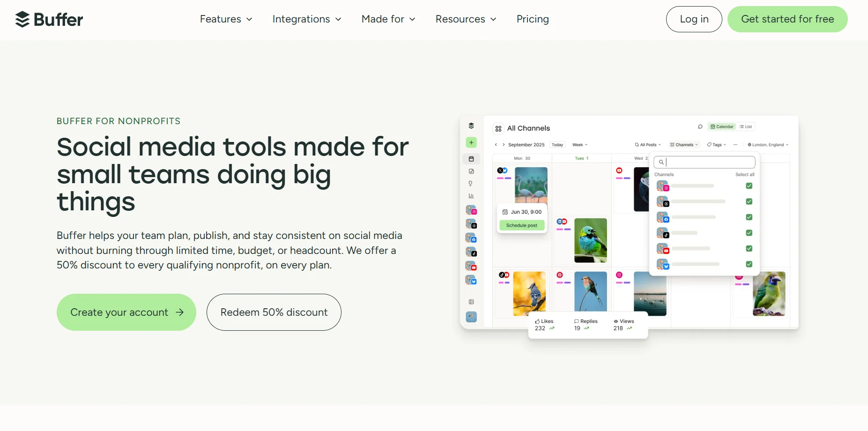Open the Tags filter dropdown
Viewport: 868px width, 431px height.
point(717,145)
